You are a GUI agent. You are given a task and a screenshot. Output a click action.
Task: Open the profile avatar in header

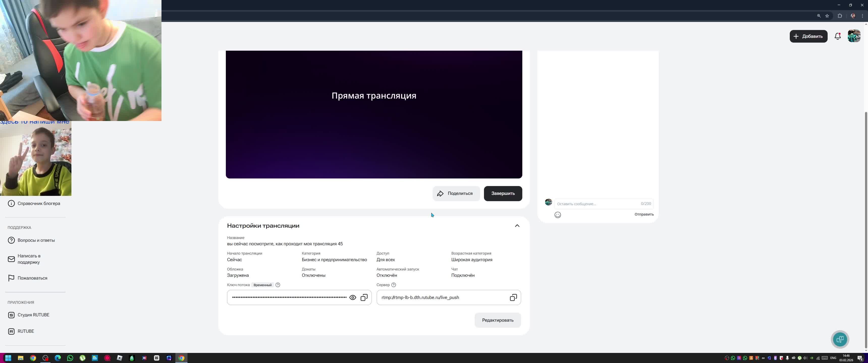(x=854, y=36)
